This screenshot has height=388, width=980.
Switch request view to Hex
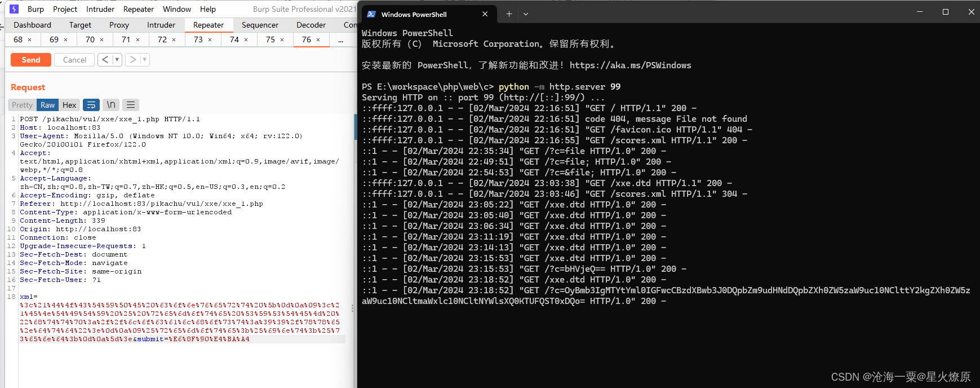[x=69, y=105]
